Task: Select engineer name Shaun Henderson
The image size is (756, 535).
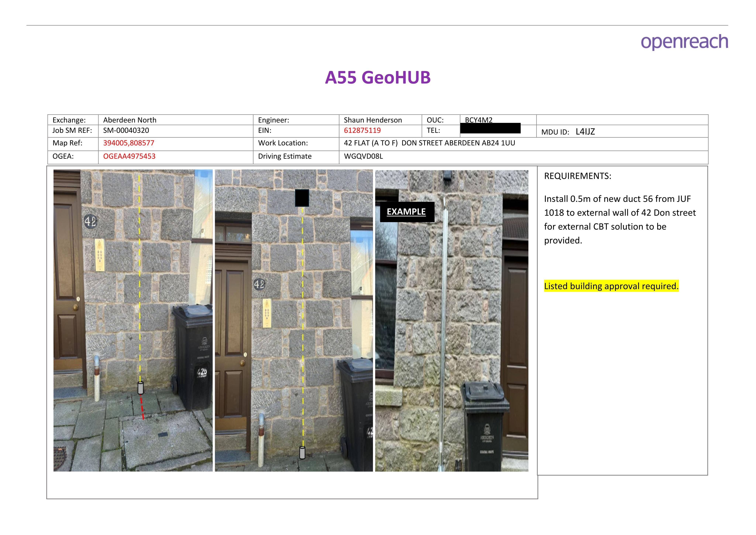Action: click(x=373, y=120)
